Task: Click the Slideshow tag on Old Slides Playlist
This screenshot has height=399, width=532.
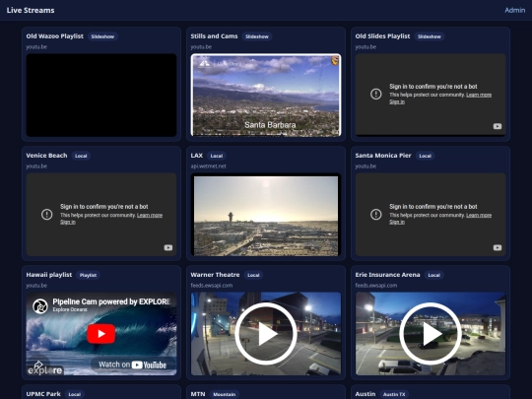Action: [x=430, y=36]
